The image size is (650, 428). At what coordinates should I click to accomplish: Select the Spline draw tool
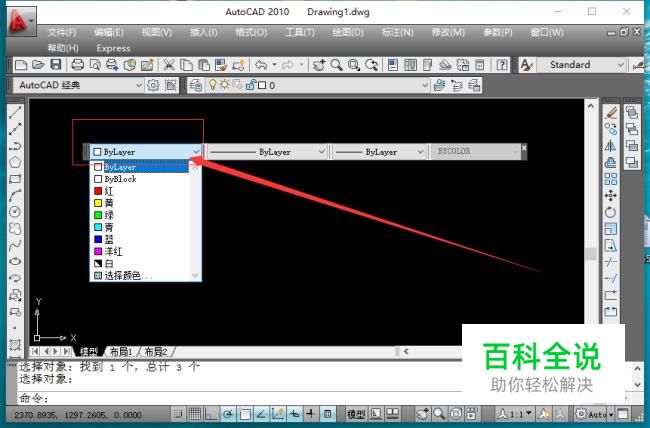point(15,245)
